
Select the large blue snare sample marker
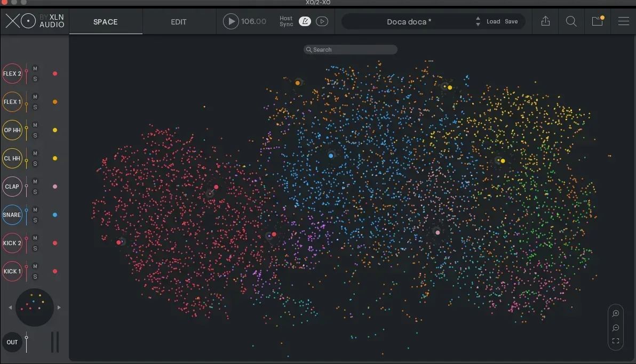point(331,156)
